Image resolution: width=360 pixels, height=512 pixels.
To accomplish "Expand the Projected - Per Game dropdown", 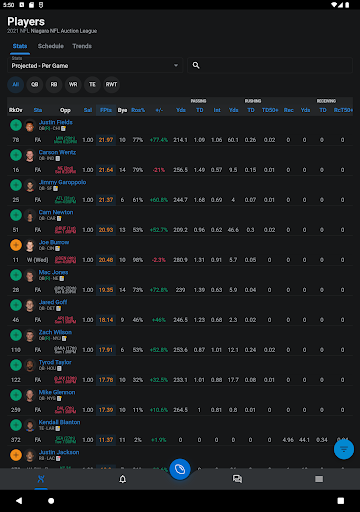I will 95,65.
